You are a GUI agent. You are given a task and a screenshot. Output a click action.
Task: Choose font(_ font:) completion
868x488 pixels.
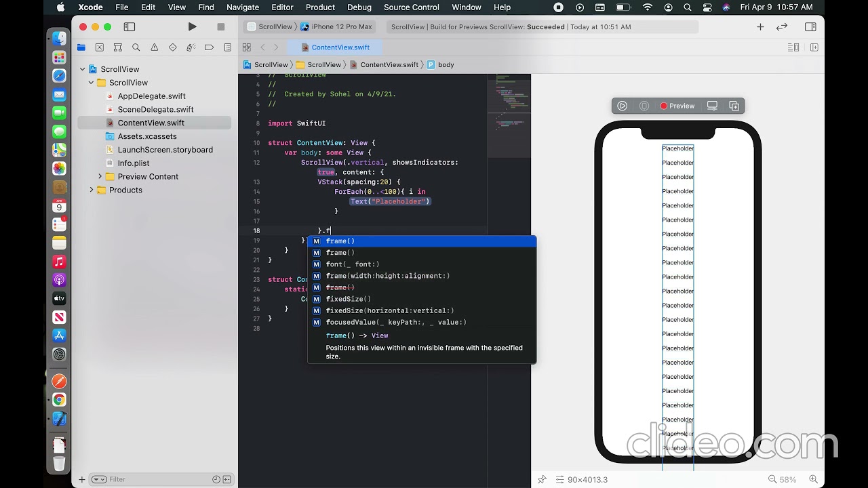[x=422, y=264]
